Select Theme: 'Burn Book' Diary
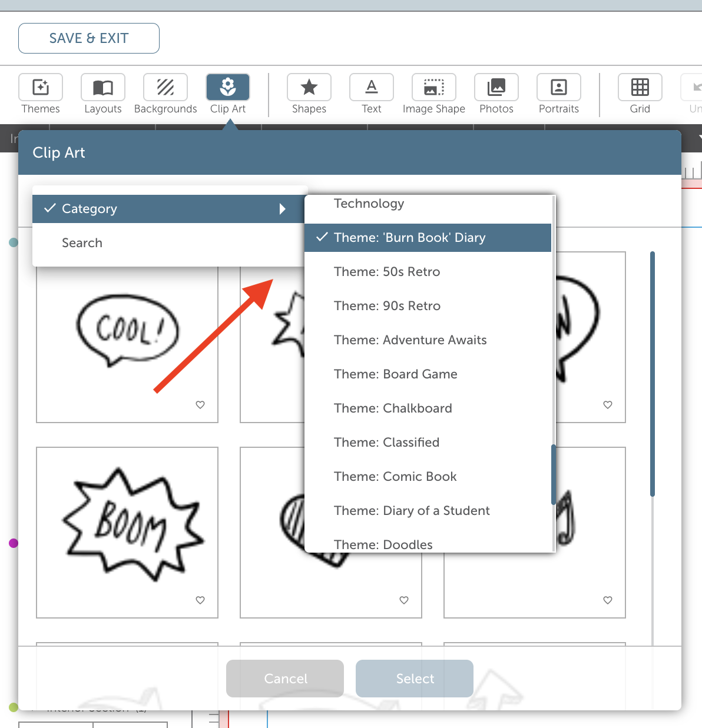Screen dimensions: 702x728 (428, 238)
